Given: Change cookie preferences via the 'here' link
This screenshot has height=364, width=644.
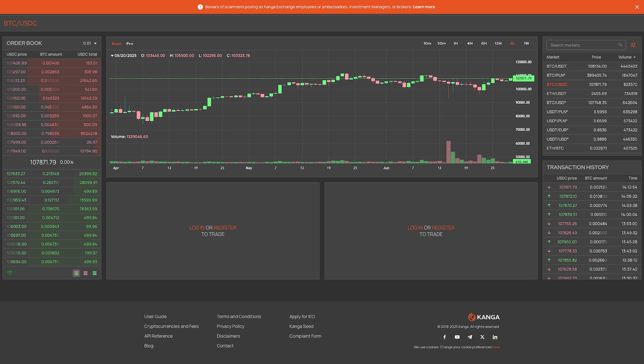Looking at the screenshot, I should [496, 347].
